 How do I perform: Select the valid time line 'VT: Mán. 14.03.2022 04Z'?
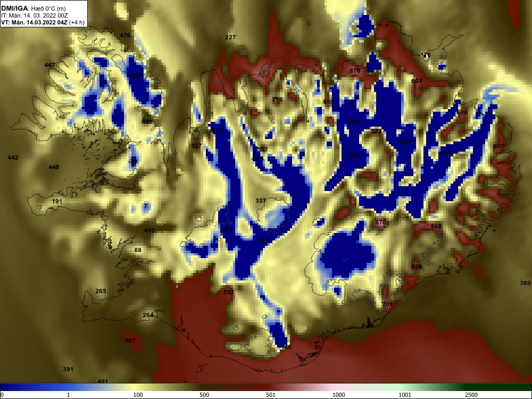coord(35,23)
